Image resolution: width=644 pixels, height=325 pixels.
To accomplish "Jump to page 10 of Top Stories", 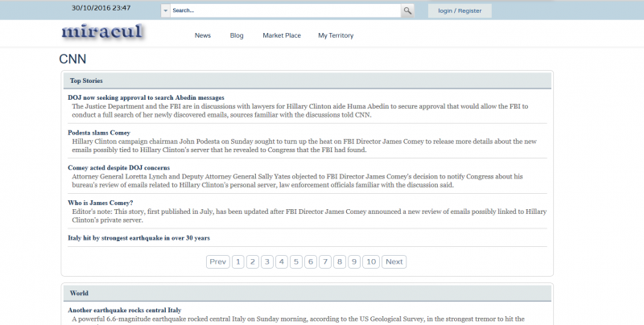I will pyautogui.click(x=370, y=261).
